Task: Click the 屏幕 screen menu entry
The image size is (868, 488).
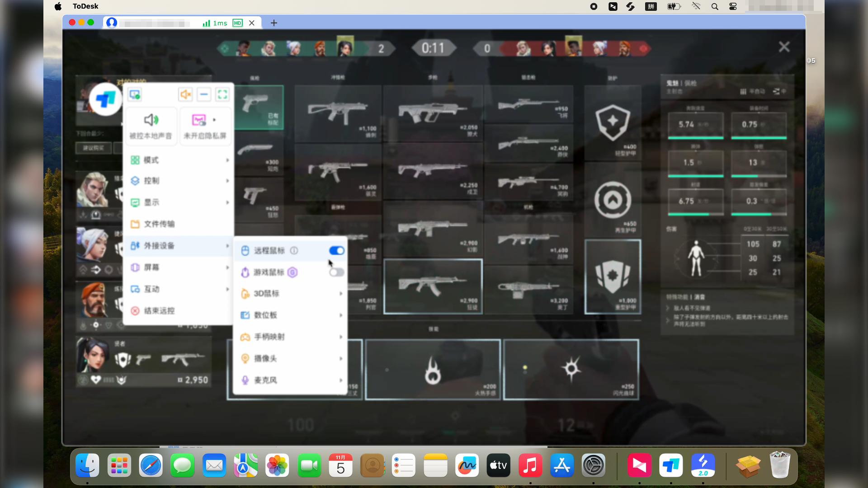Action: [x=151, y=267]
